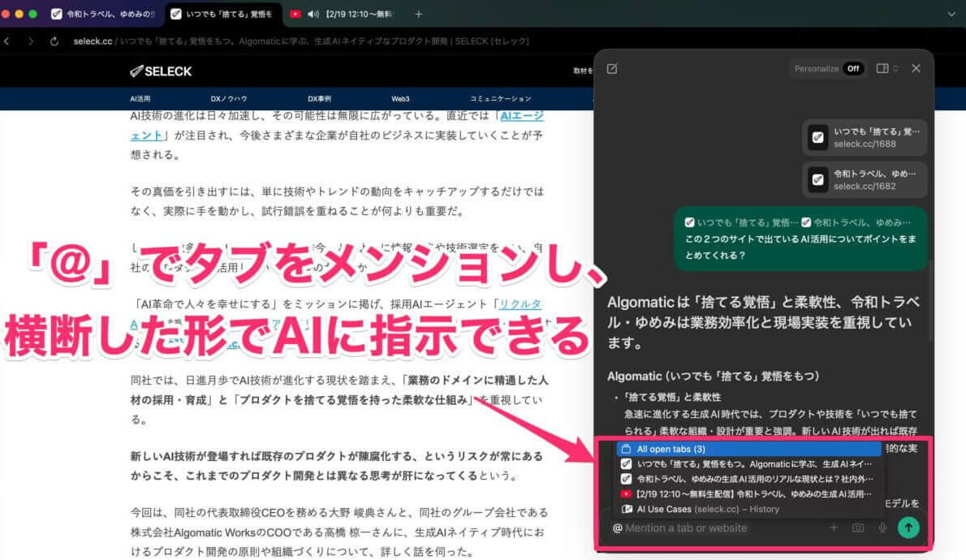Mute the YouTube tab via speaker icon
This screenshot has height=560, width=966.
coord(313,14)
